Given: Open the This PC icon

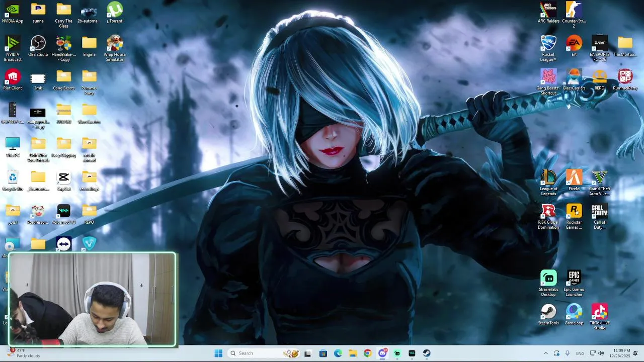Looking at the screenshot, I should coord(13,147).
